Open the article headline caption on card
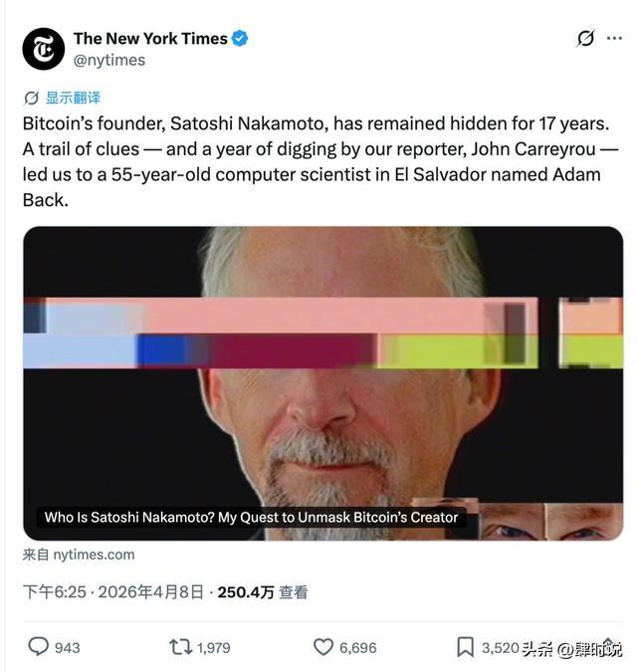The height and width of the screenshot is (672, 637). point(251,518)
